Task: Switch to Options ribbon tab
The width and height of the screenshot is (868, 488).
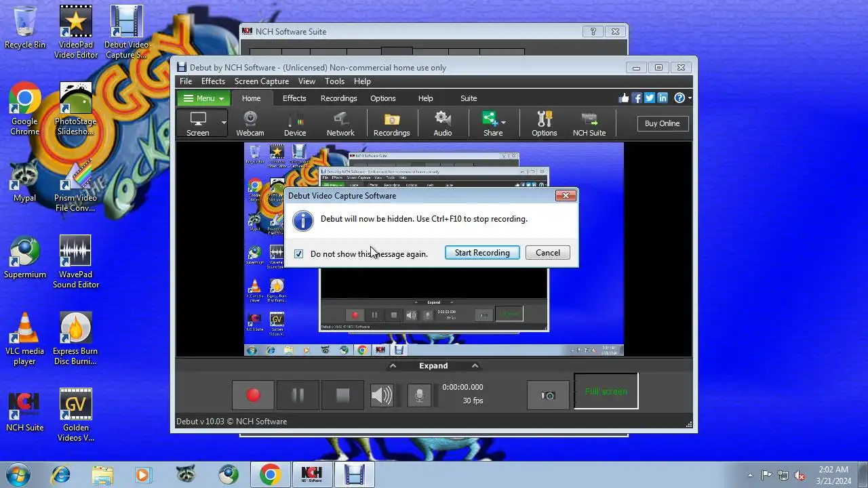Action: click(x=383, y=98)
